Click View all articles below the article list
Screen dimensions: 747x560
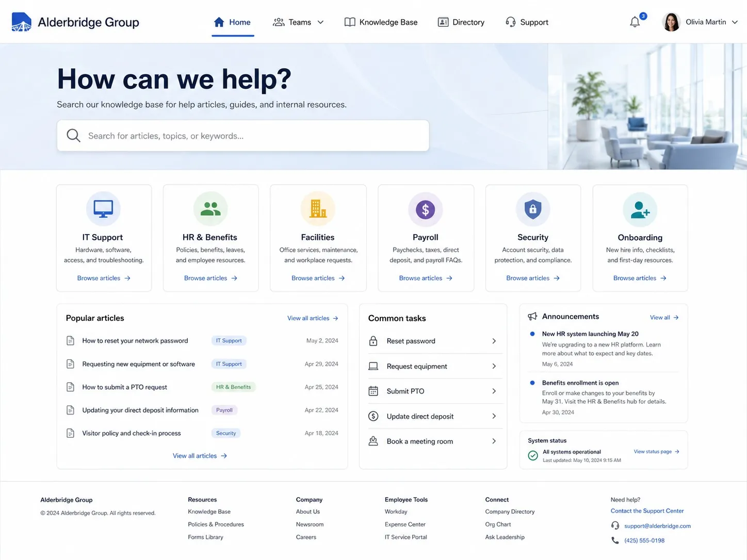200,456
